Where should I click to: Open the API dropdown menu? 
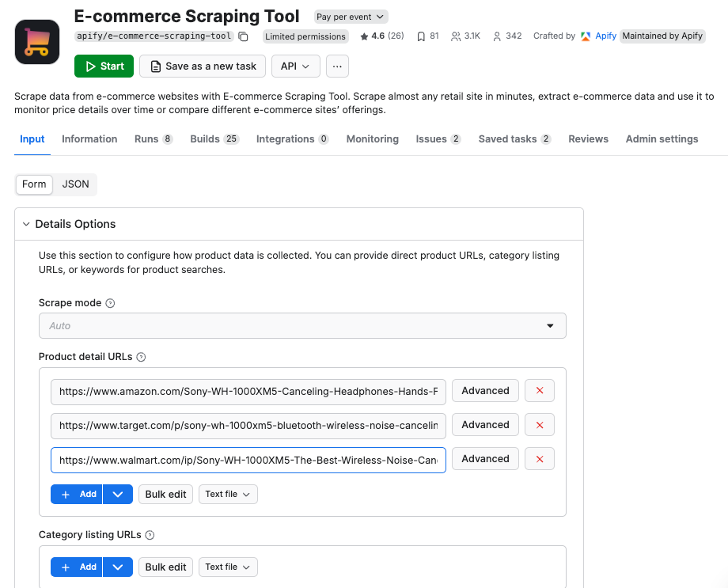[x=295, y=66]
